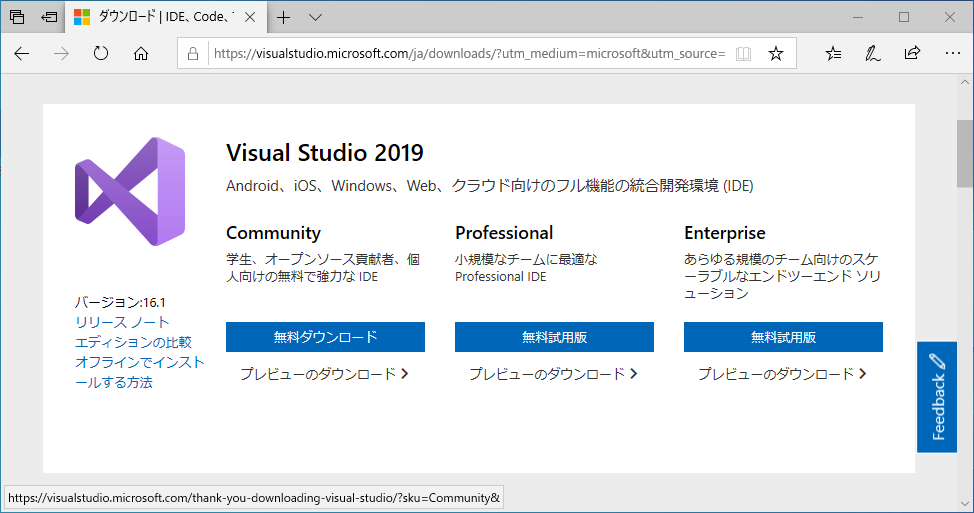Click the vertical scrollbar thumb
This screenshot has width=974, height=513.
click(965, 153)
